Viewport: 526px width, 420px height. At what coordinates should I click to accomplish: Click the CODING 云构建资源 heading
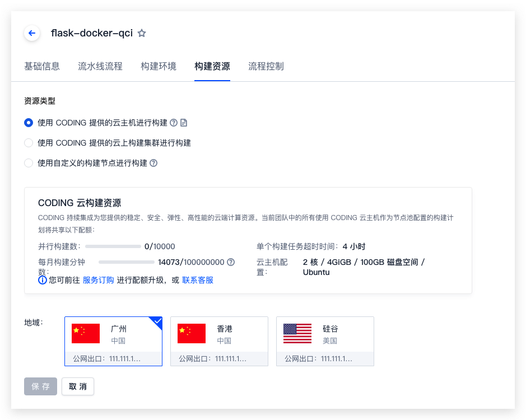point(80,203)
